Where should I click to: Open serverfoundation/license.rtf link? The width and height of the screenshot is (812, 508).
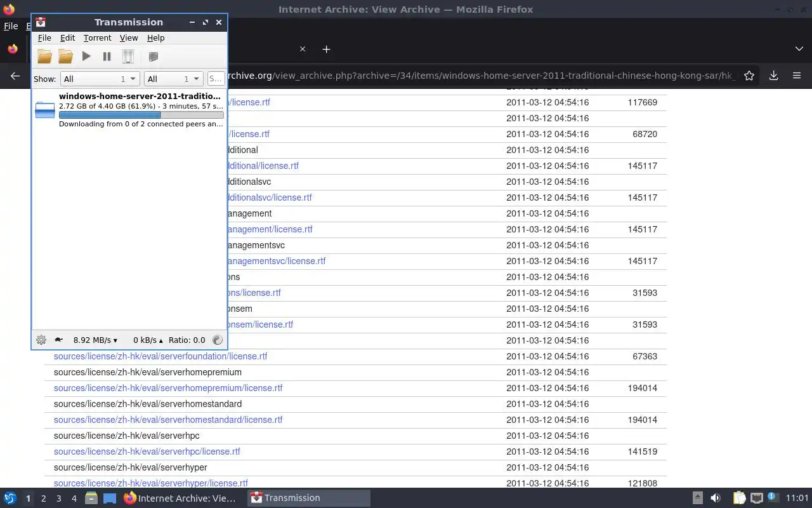[160, 356]
